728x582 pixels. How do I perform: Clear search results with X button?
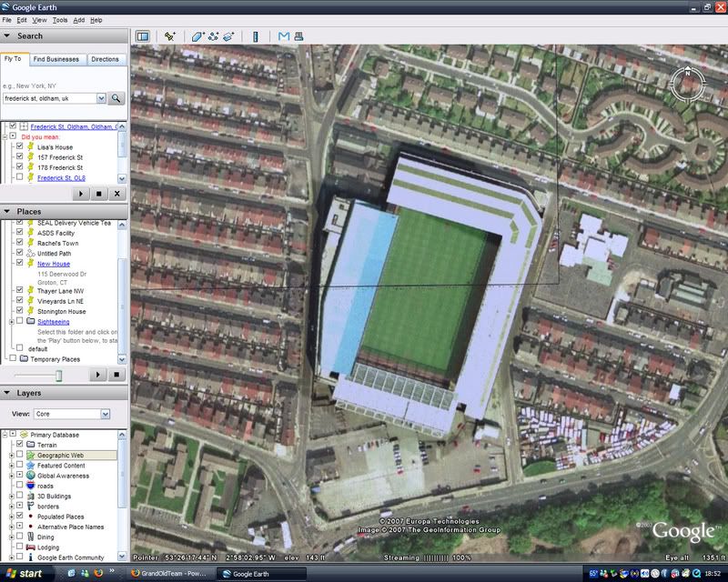click(117, 194)
